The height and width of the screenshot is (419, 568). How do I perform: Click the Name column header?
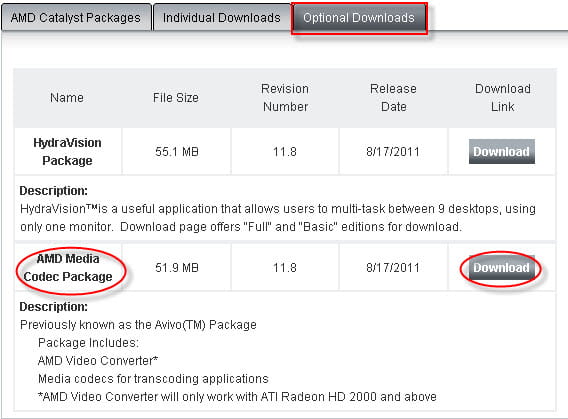click(67, 98)
